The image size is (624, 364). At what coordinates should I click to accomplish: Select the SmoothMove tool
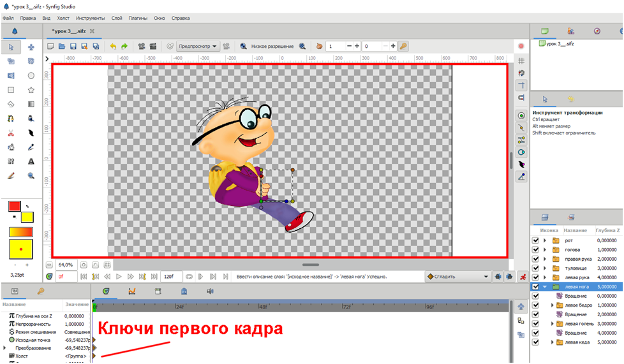(31, 47)
